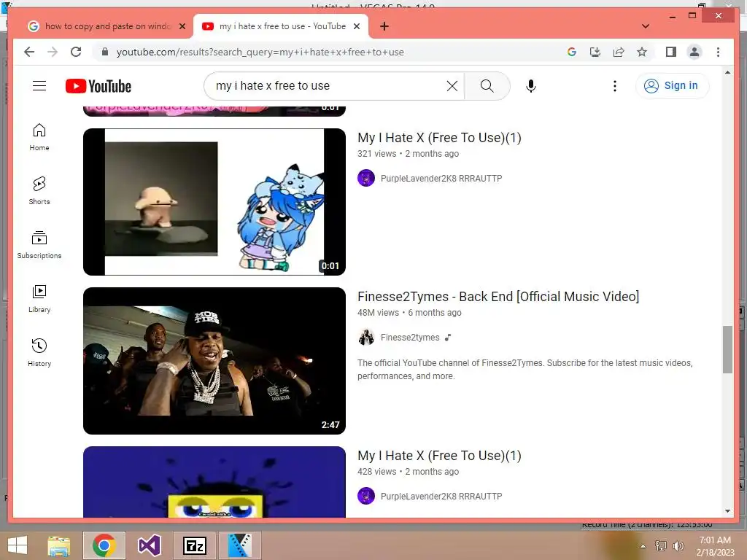Open 7-Zip from the taskbar
The image size is (747, 560).
[195, 545]
